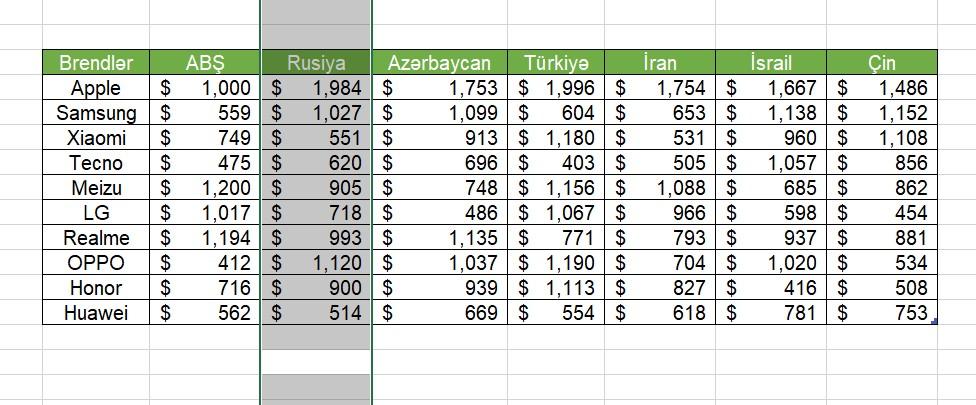Click the cell with value 993

click(316, 237)
